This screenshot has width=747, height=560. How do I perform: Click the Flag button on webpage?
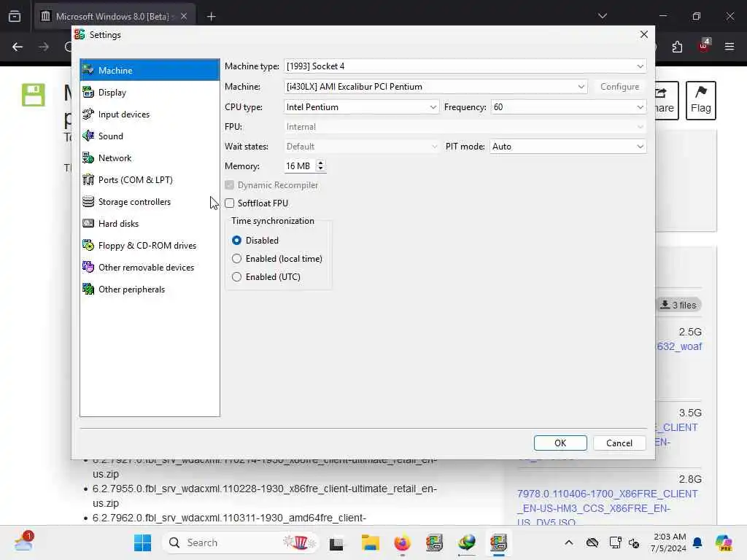[701, 101]
